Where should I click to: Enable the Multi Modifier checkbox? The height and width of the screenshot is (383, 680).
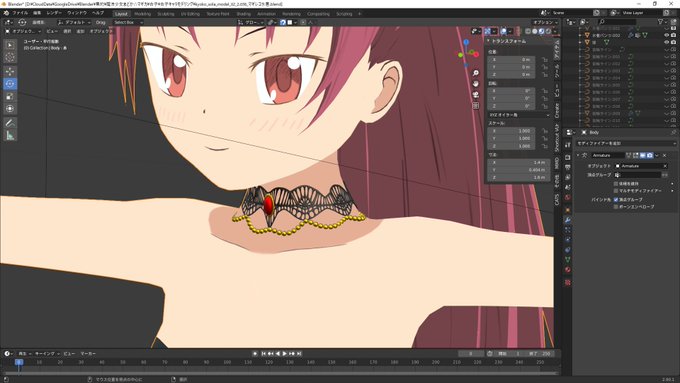[x=616, y=190]
